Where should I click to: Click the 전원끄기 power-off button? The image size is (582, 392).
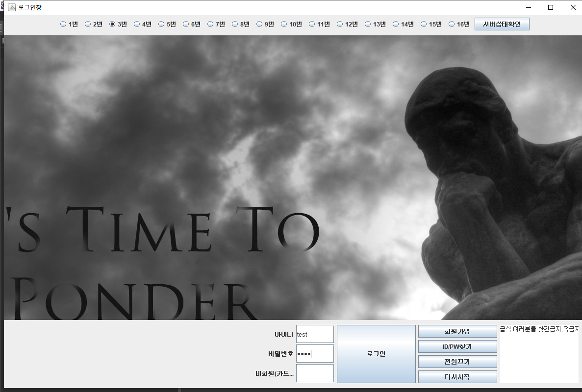(457, 362)
